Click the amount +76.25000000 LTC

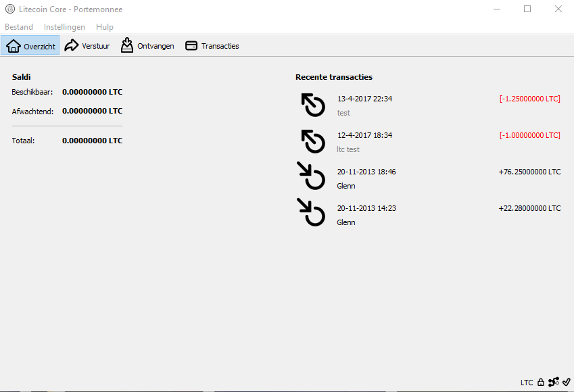pos(529,172)
